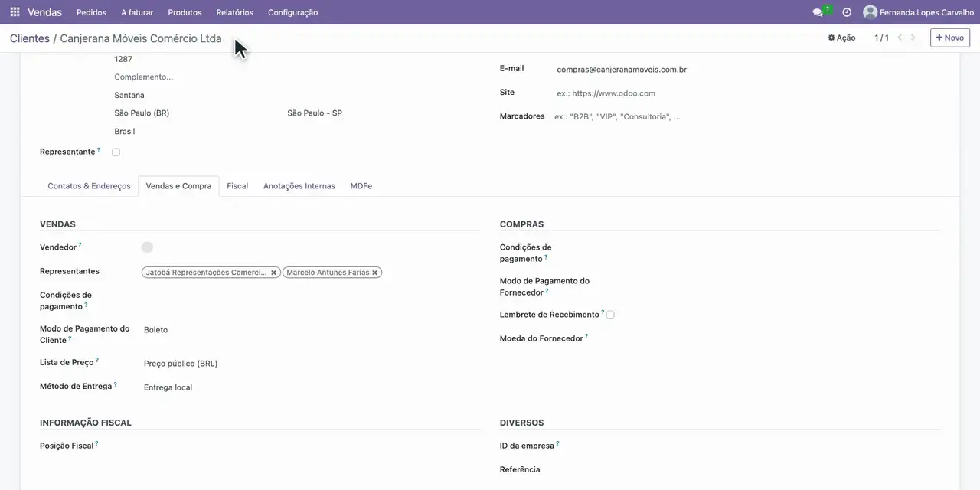Open the Relatórios menu
The width and height of the screenshot is (980, 490).
point(234,12)
